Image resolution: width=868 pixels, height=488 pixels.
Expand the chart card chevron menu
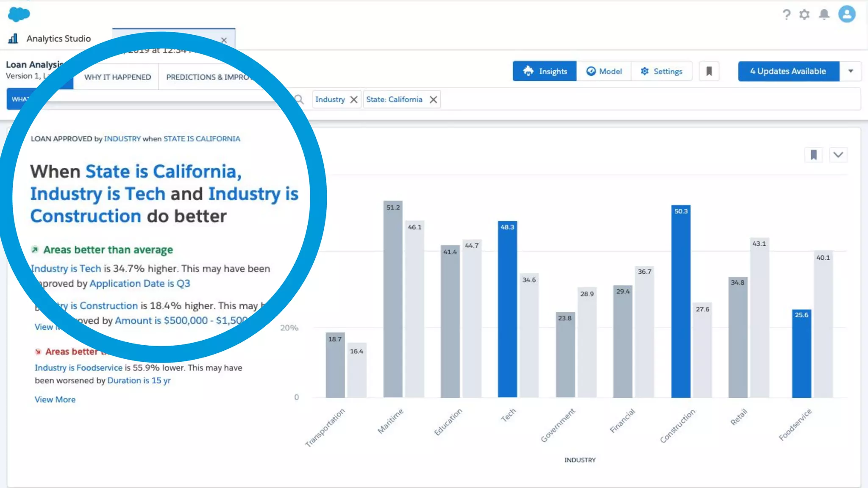tap(838, 155)
